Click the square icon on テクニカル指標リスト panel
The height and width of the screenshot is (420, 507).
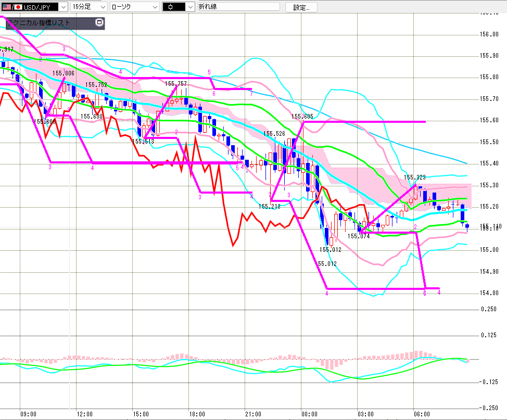[99, 23]
